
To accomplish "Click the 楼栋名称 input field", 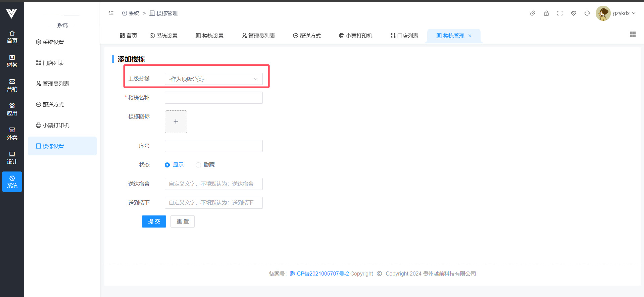I will pyautogui.click(x=213, y=98).
